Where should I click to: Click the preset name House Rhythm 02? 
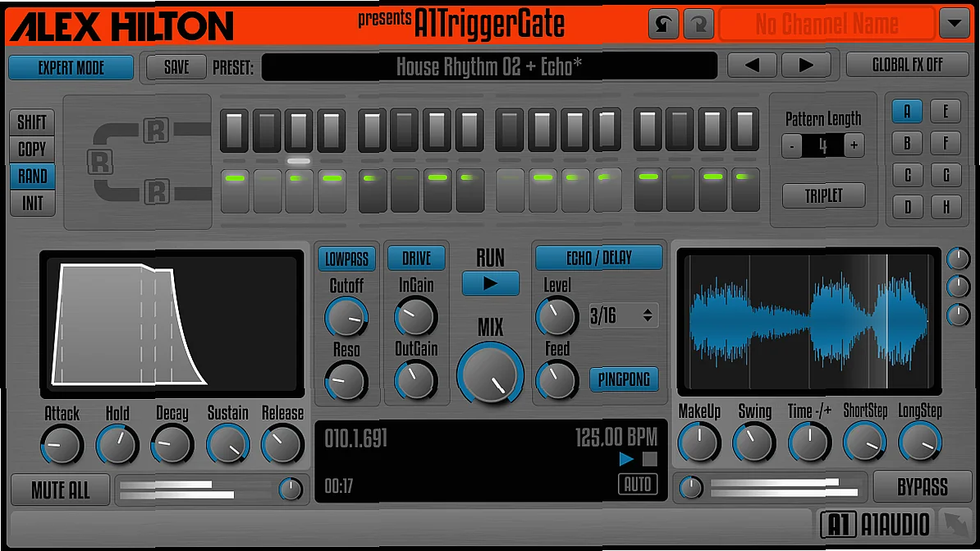tap(489, 66)
